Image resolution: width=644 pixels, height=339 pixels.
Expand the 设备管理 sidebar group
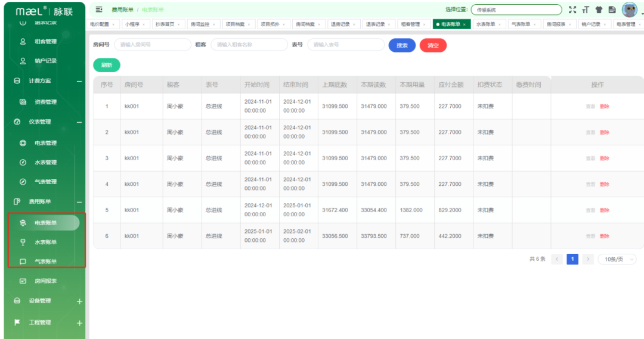79,301
